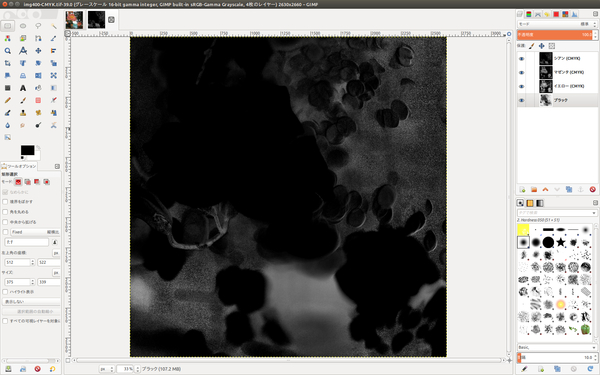600x375 pixels.
Task: Activate the Move tool in toolbox
Action: pos(38,51)
